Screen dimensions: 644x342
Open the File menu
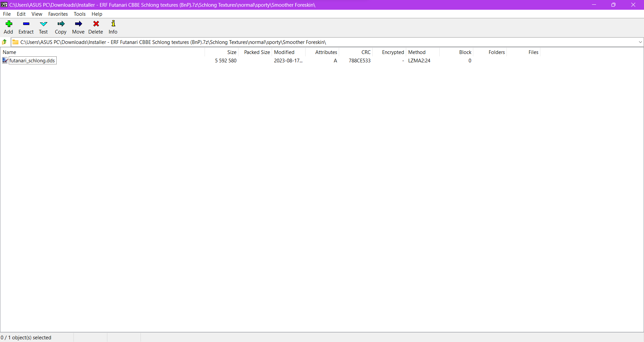(x=7, y=14)
